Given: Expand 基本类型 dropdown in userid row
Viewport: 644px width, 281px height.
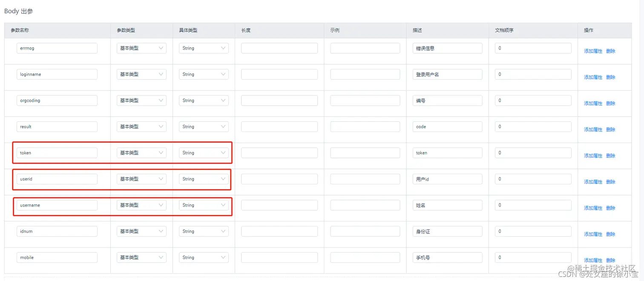Looking at the screenshot, I should (141, 179).
